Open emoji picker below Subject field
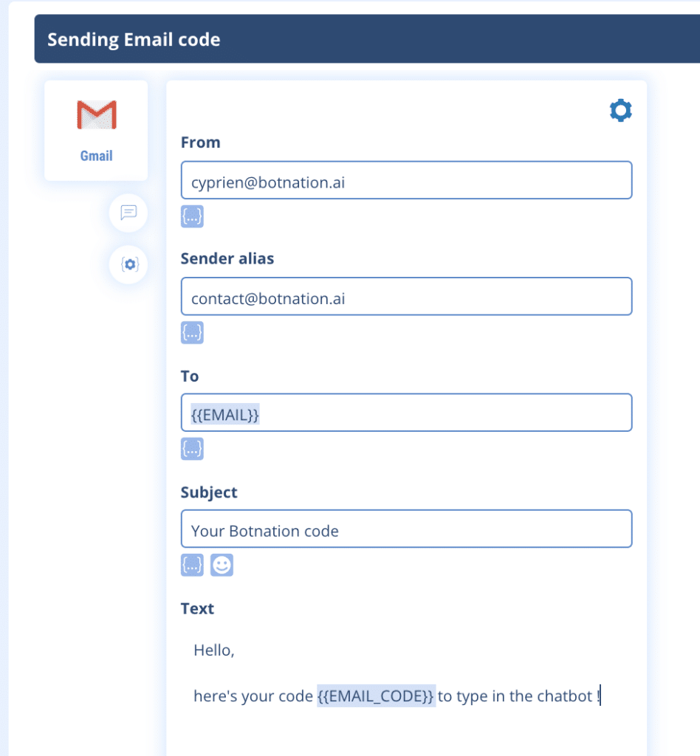700x756 pixels. (222, 566)
